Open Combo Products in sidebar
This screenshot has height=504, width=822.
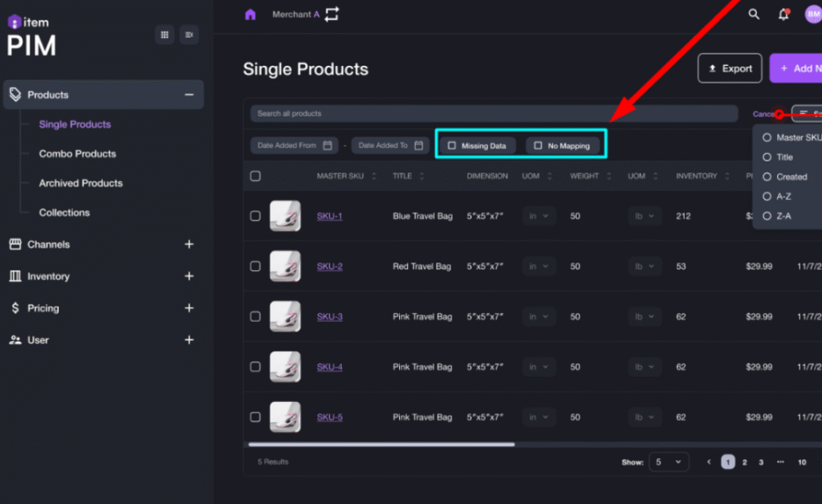pyautogui.click(x=77, y=154)
